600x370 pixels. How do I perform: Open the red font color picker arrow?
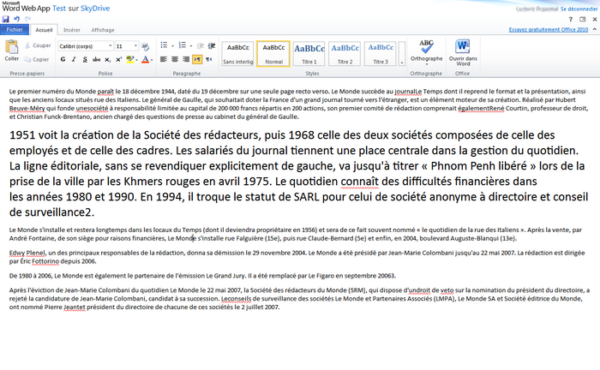point(152,60)
